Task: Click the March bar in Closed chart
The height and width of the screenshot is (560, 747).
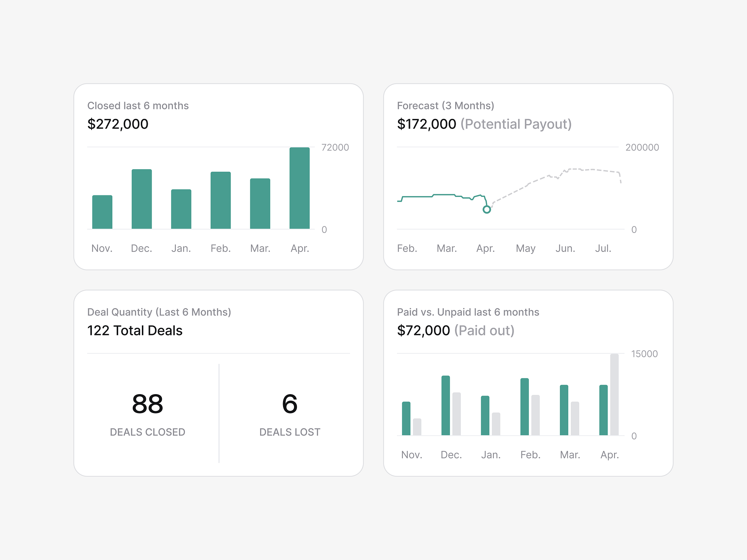Action: click(260, 204)
